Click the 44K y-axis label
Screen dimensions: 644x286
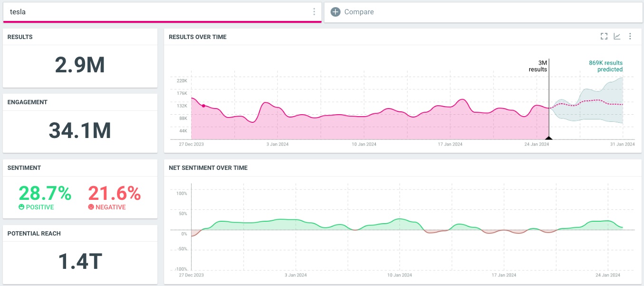point(183,131)
